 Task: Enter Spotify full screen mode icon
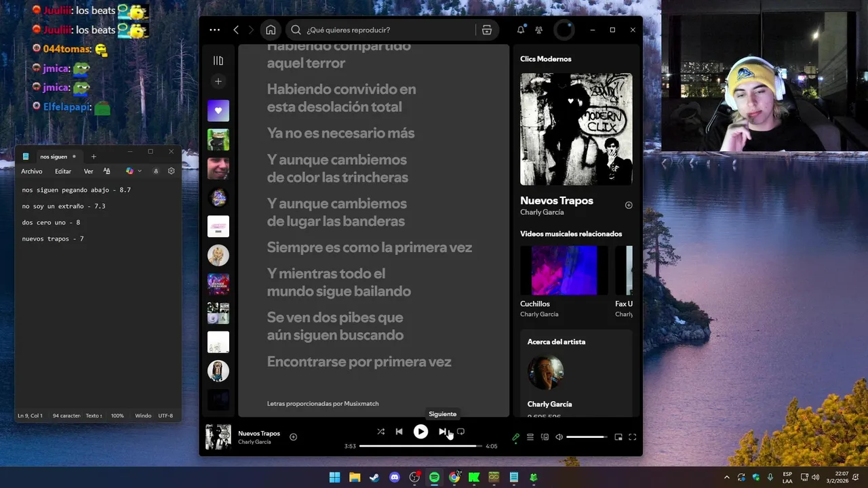[x=633, y=437]
